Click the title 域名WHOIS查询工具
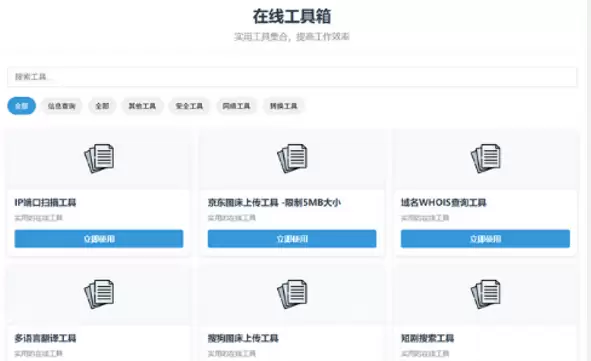 click(x=444, y=203)
